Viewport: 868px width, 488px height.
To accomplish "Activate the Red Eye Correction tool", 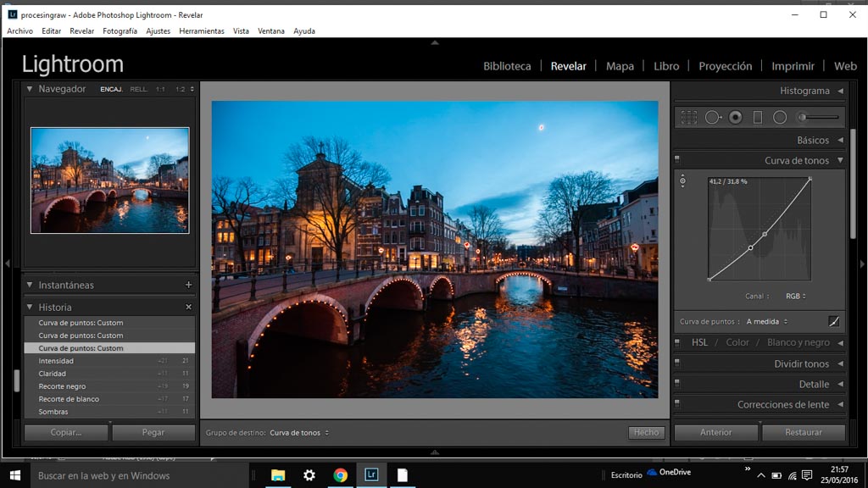I will (736, 118).
